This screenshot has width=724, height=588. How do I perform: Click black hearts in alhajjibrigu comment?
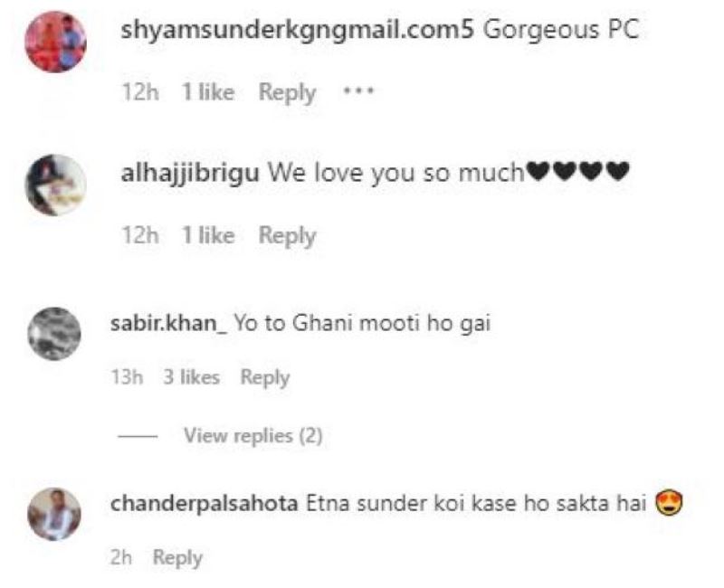tap(578, 171)
